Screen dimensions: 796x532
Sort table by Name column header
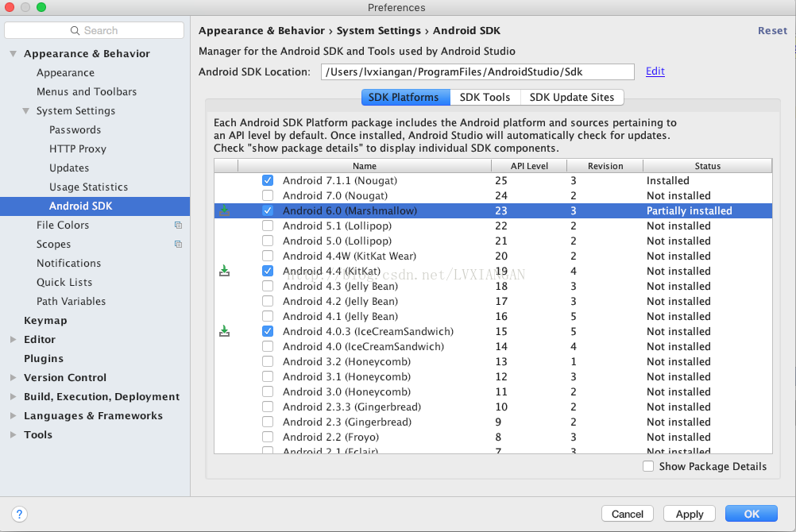point(365,166)
